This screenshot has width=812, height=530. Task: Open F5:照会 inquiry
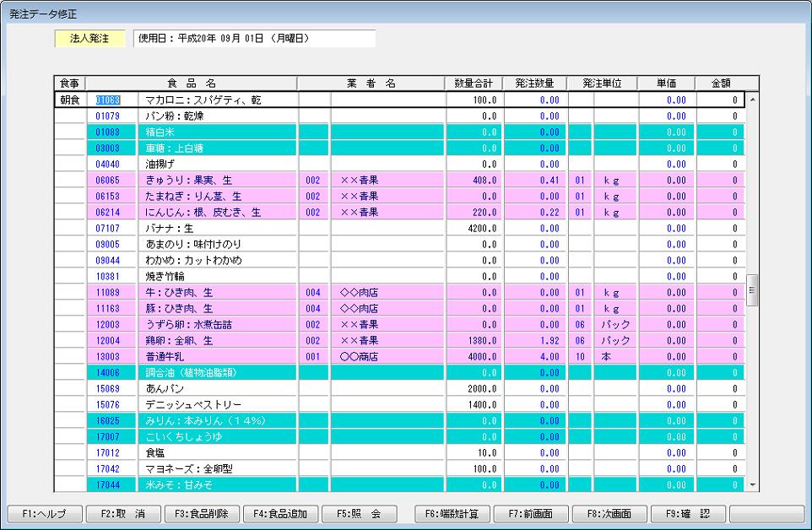359,513
